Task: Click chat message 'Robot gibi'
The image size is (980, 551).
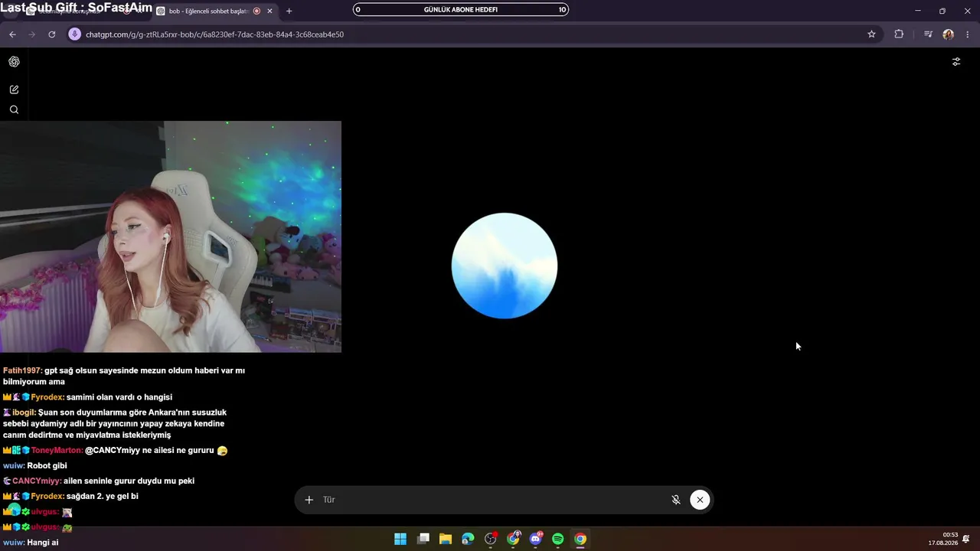Action: pyautogui.click(x=47, y=466)
